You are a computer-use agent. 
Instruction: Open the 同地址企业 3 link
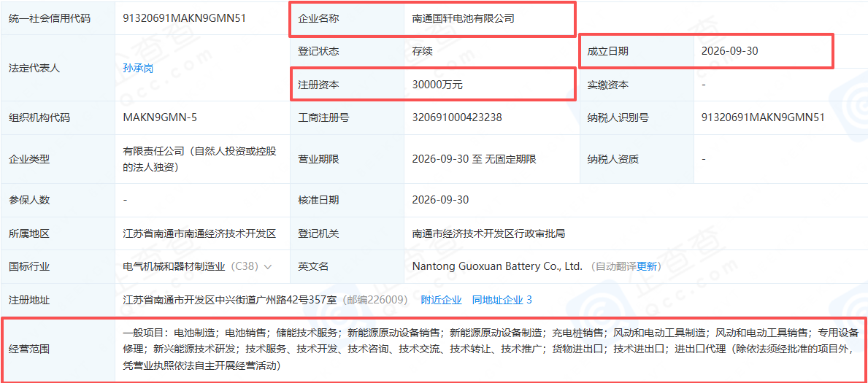point(502,300)
